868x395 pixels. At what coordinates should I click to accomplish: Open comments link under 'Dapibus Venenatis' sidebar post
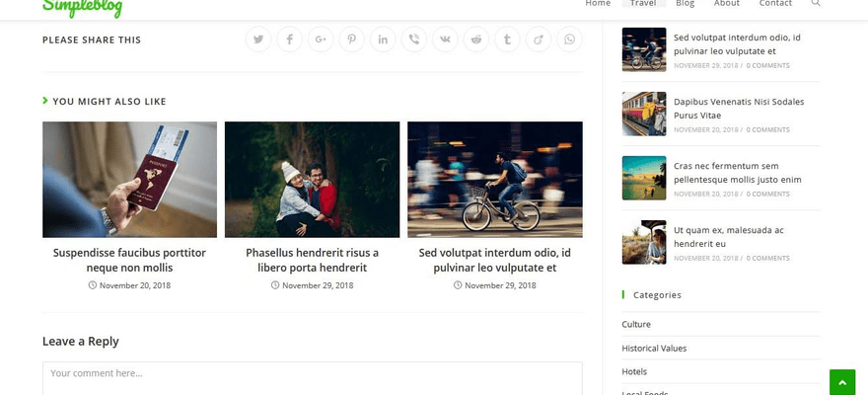(767, 129)
